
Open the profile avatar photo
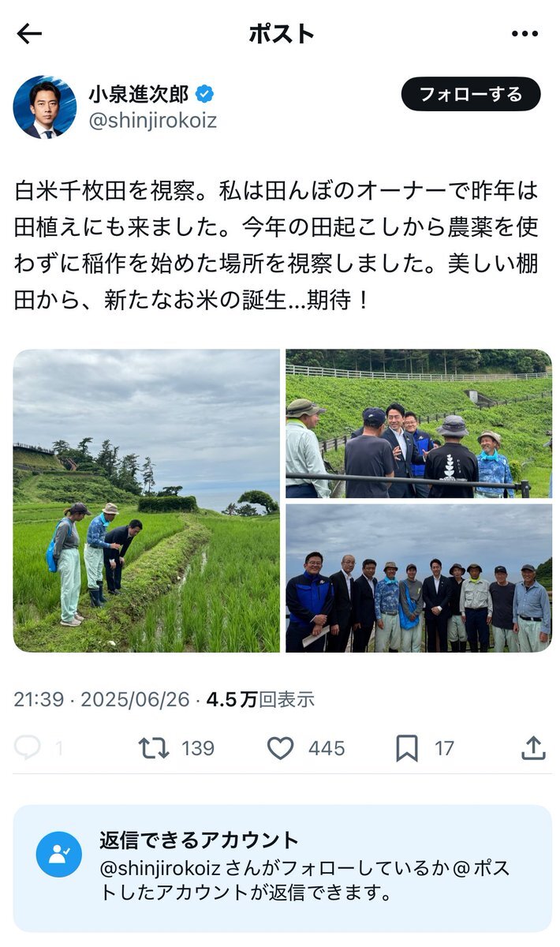(x=45, y=107)
